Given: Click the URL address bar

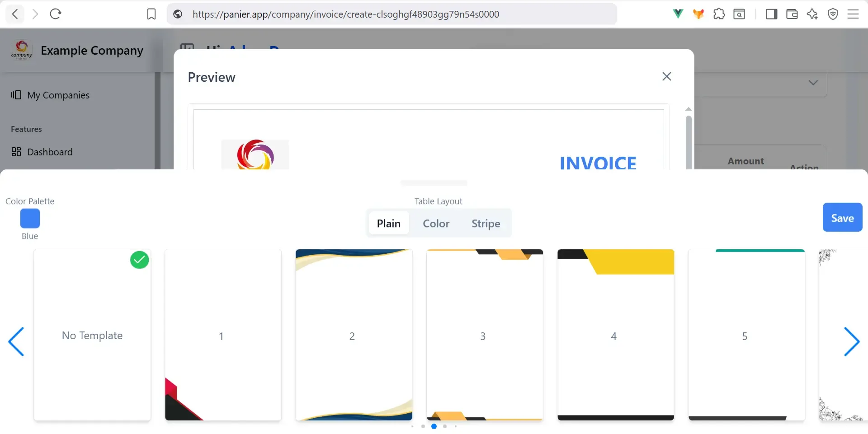Looking at the screenshot, I should (x=392, y=14).
